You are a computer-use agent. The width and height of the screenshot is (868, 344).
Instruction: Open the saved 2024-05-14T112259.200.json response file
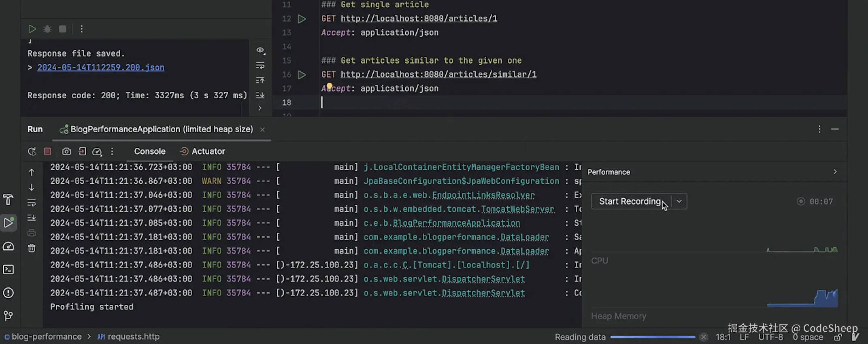coord(101,67)
